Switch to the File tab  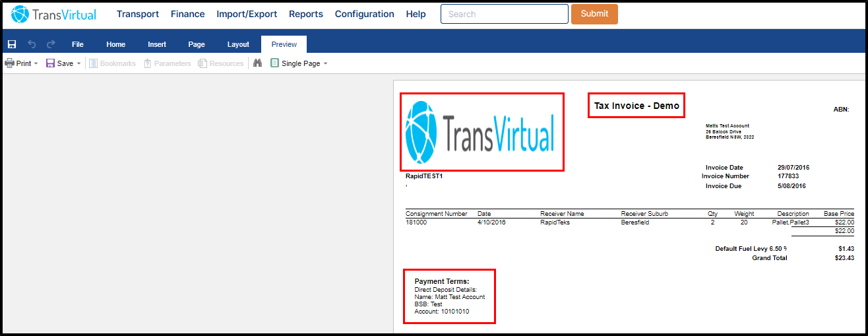pos(78,44)
